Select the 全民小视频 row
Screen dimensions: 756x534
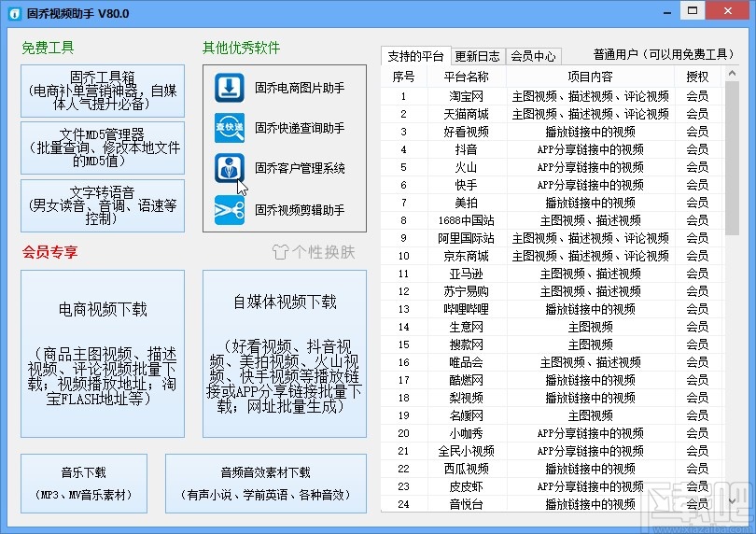point(553,451)
